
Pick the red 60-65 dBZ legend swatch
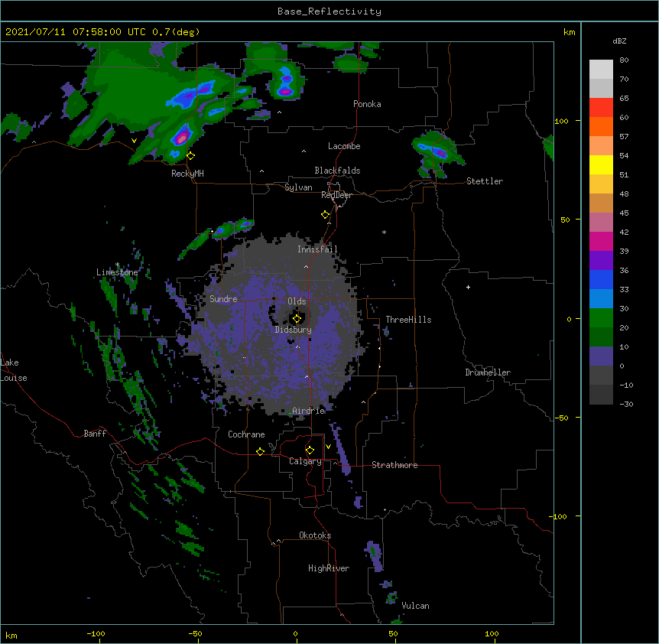point(601,108)
